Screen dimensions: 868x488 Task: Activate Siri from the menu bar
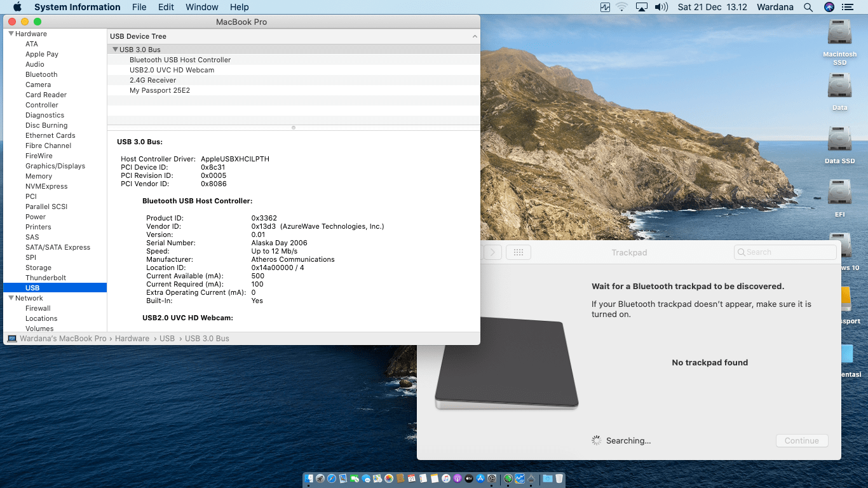point(829,7)
